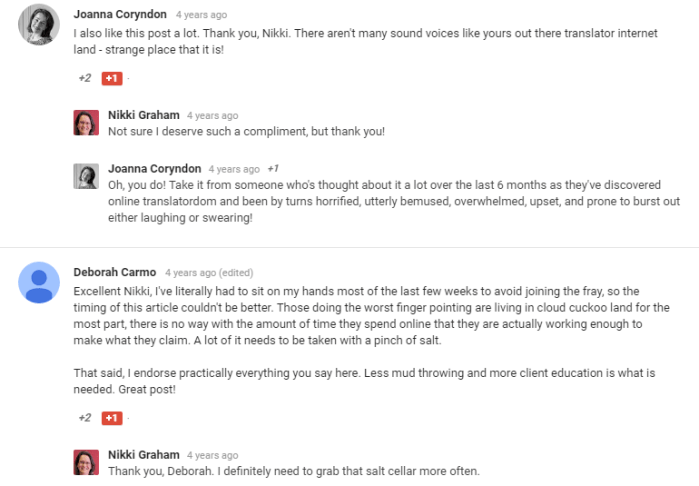Click the timestamp on Joanna's 'Oh, you do!' reply
Viewport: 699px width, 486px height.
(234, 170)
